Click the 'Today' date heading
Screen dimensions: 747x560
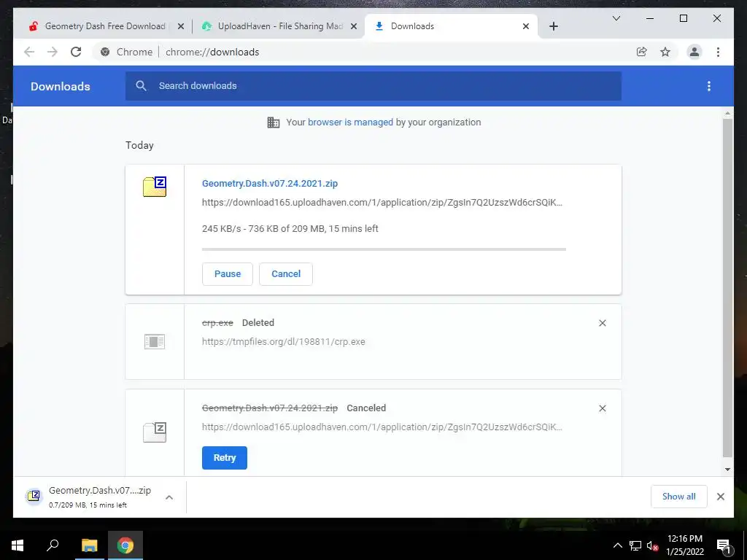click(x=139, y=145)
